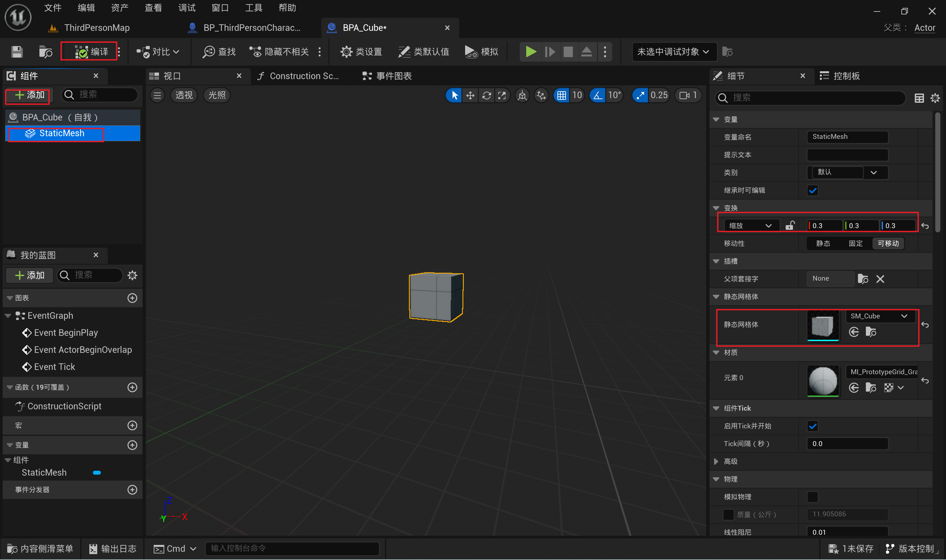Open My Blueprint settings gear

click(132, 275)
